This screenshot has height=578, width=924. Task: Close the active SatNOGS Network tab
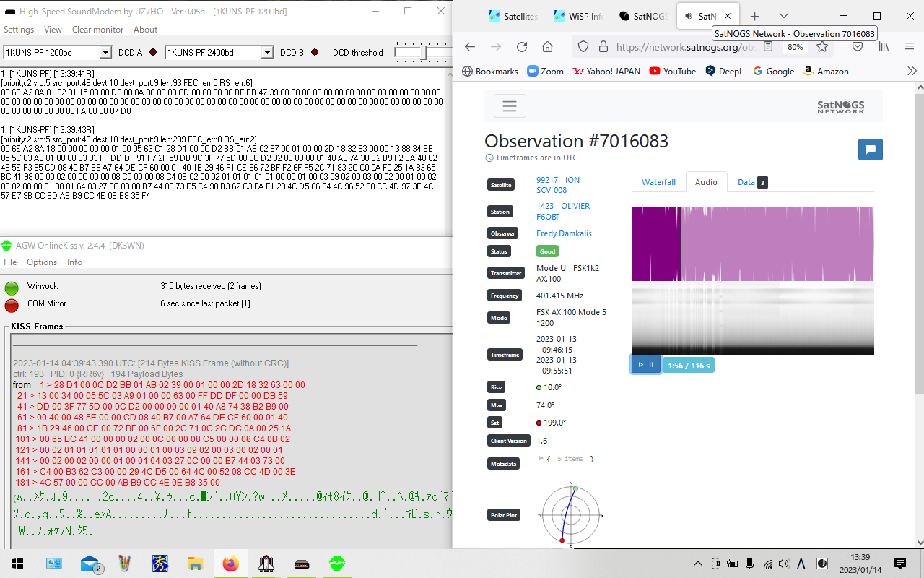(x=727, y=16)
